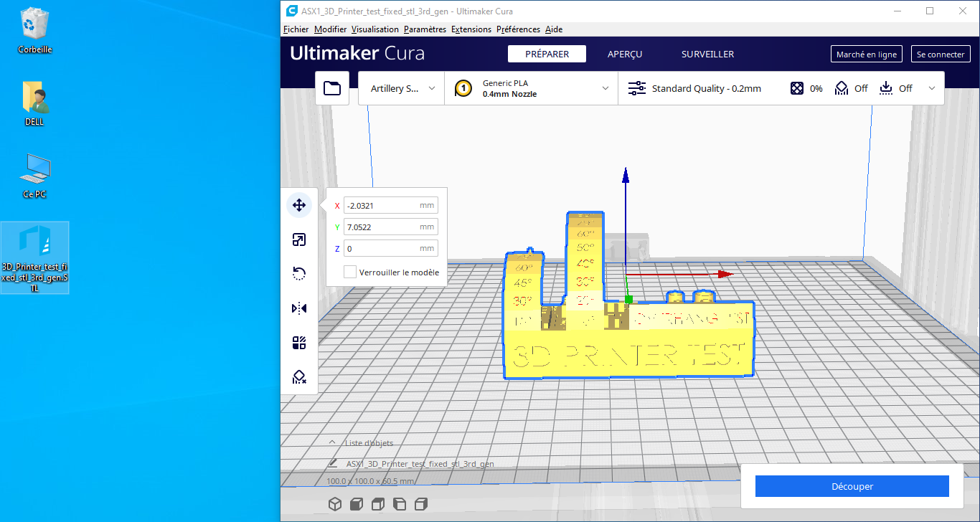
Task: Click the infill 0% icon
Action: click(x=796, y=88)
